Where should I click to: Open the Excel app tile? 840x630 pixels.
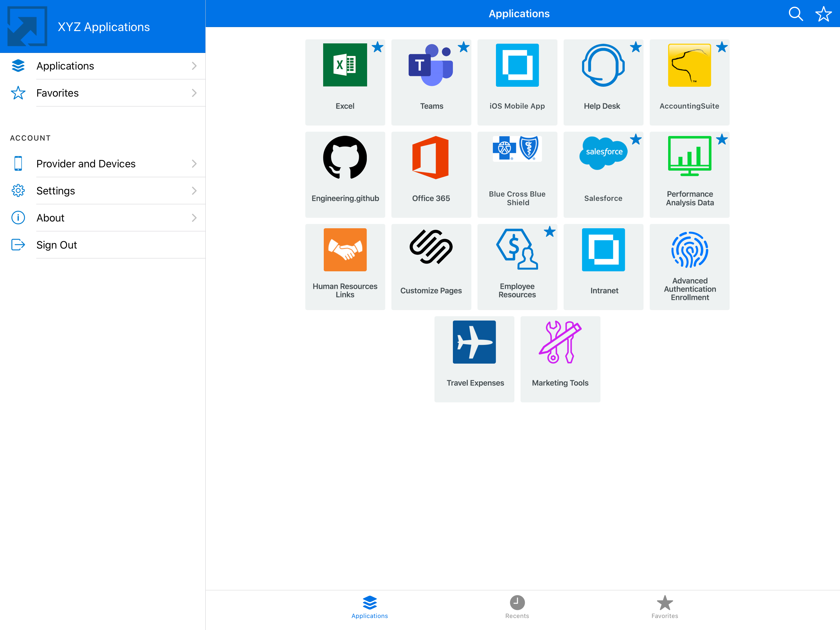(x=345, y=82)
